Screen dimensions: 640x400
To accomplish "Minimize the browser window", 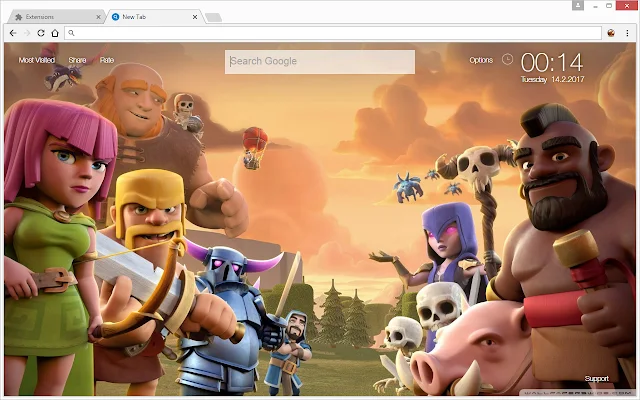I will pos(596,6).
